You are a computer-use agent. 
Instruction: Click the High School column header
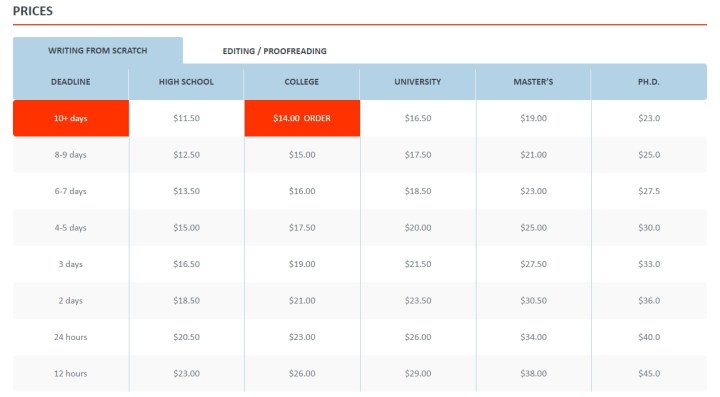coord(186,82)
